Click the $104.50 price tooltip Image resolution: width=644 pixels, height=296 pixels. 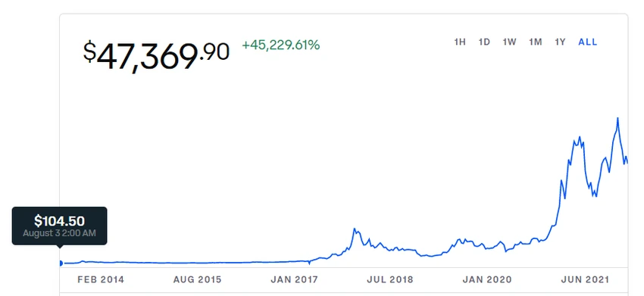(60, 221)
